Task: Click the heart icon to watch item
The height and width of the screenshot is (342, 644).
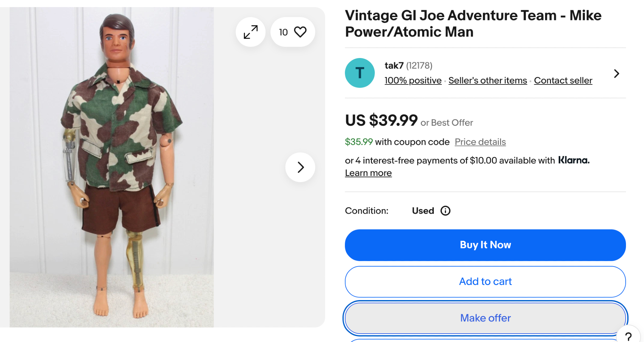Action: pos(300,32)
